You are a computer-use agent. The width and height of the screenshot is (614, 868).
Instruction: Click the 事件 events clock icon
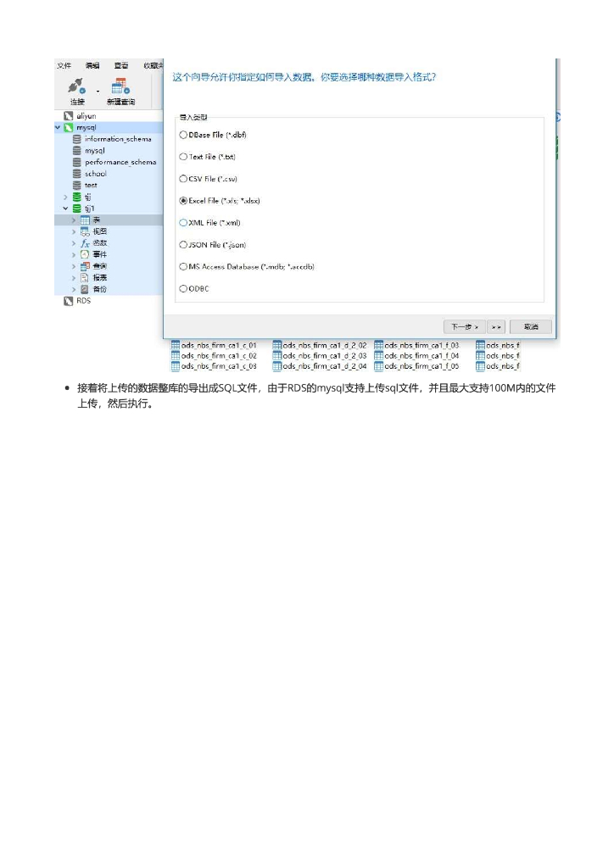pyautogui.click(x=85, y=254)
